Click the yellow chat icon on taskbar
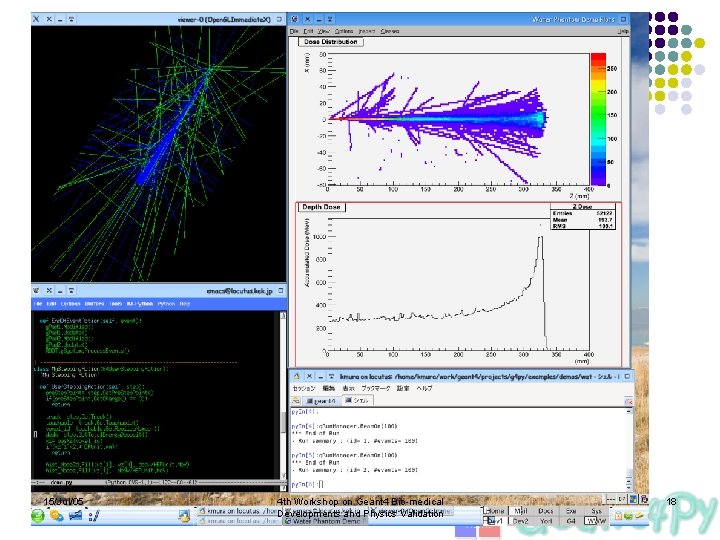The height and width of the screenshot is (540, 720). pos(56,516)
